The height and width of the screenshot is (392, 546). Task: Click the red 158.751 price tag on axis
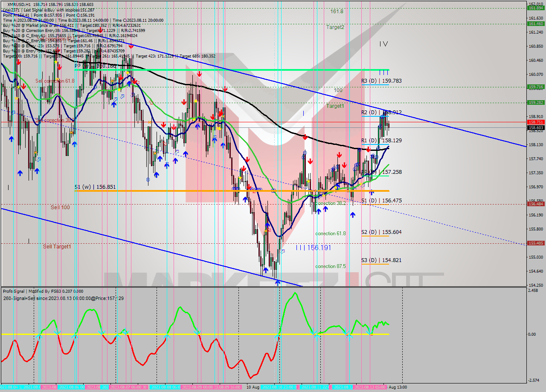536,122
